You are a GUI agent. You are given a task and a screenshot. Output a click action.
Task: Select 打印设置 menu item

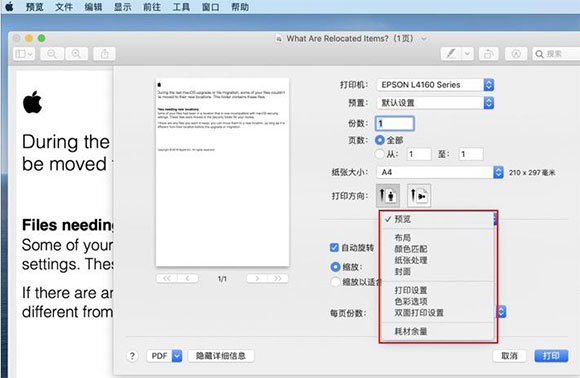pyautogui.click(x=438, y=290)
